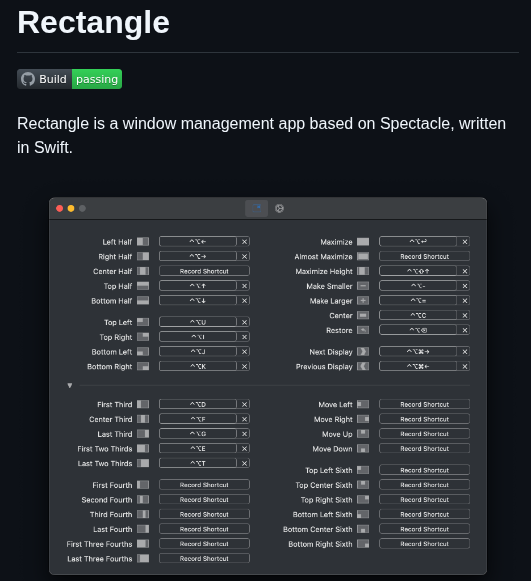Viewport: 531px width, 581px height.
Task: Click the First Two Thirds label
Action: point(104,449)
